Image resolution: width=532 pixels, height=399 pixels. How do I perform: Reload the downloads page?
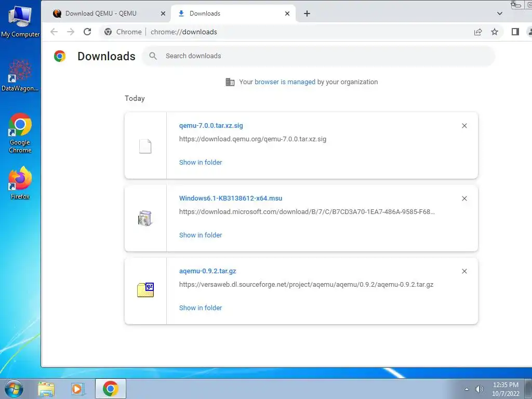(x=87, y=32)
